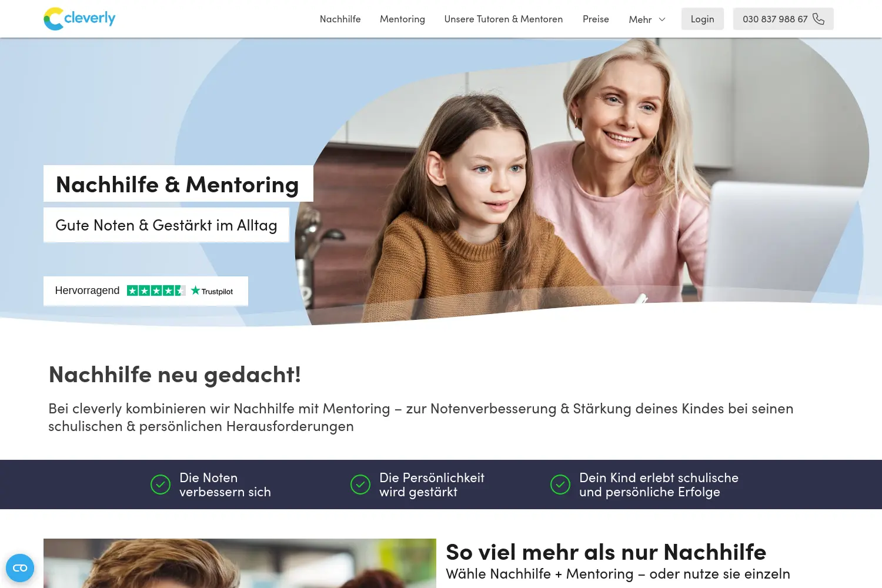
Task: Open the Hervorragend Trustpilot review box
Action: point(146,291)
